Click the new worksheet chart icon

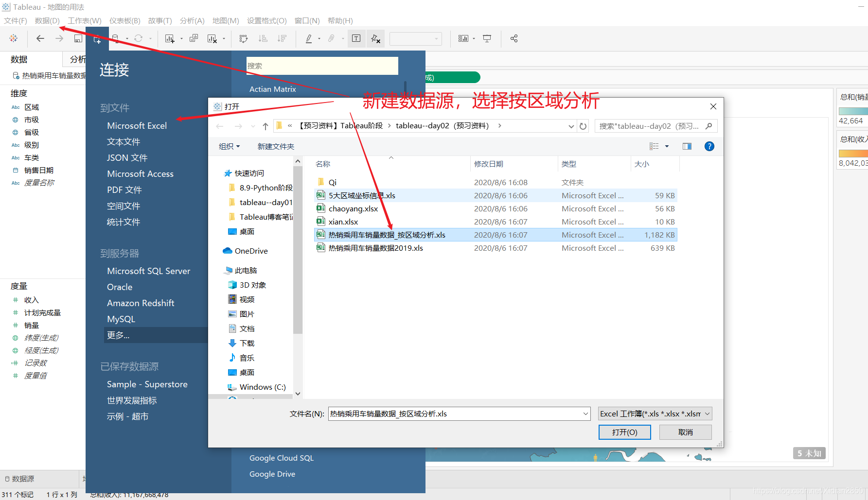(x=169, y=38)
